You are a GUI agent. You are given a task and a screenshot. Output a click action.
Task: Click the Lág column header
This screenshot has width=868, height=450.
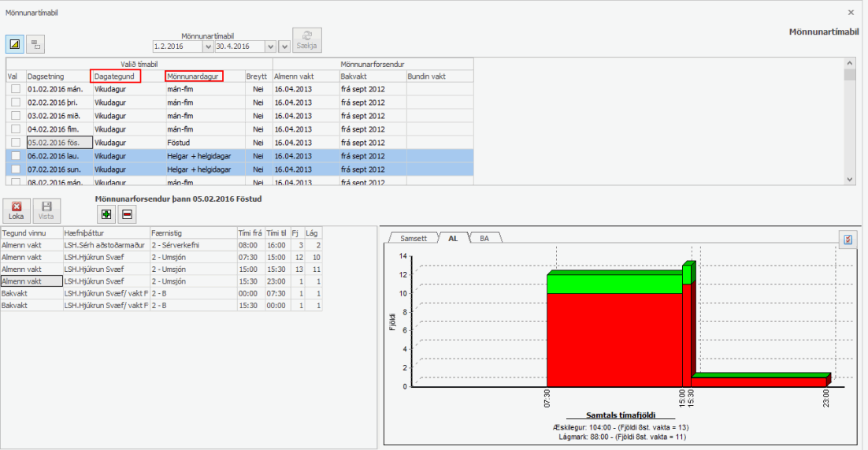(313, 232)
